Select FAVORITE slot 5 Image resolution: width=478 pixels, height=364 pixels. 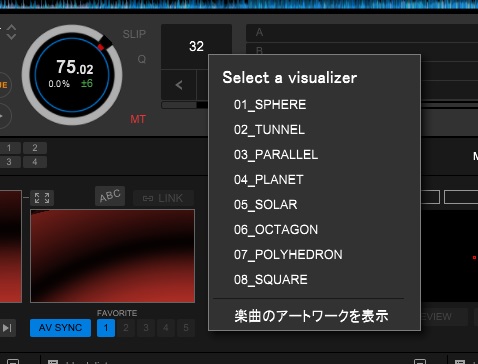(x=186, y=328)
